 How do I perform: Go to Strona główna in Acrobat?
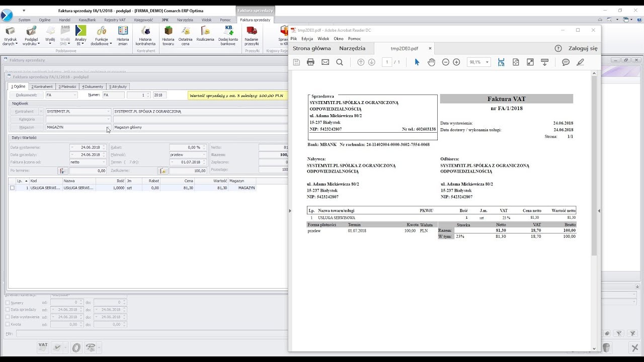312,48
